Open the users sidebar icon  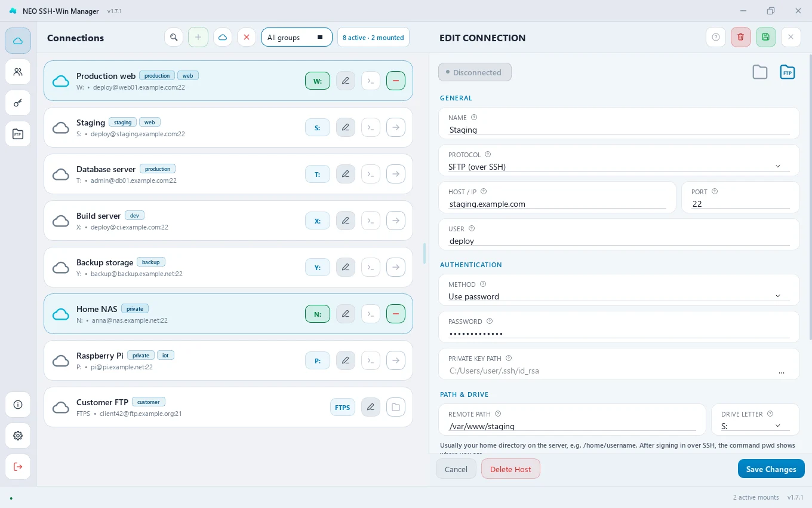point(18,72)
